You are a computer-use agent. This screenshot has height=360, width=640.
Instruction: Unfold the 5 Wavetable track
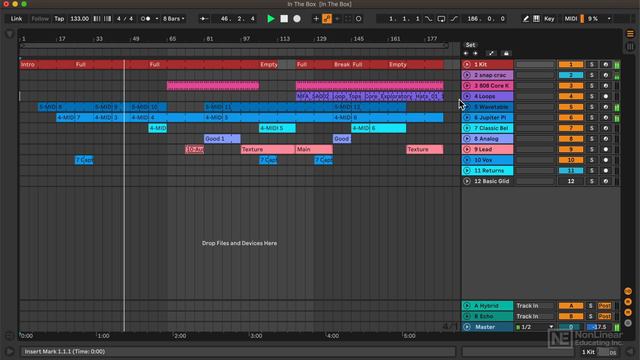[467, 107]
